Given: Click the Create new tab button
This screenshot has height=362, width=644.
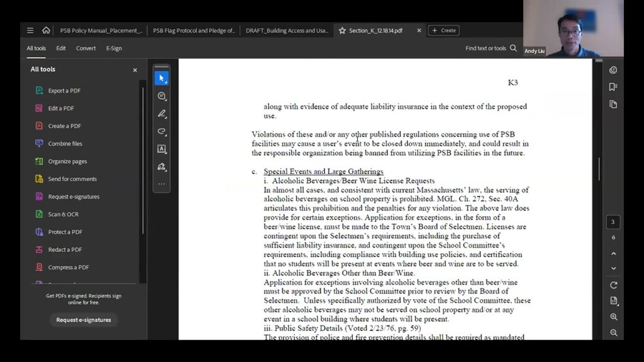Looking at the screenshot, I should pyautogui.click(x=443, y=30).
